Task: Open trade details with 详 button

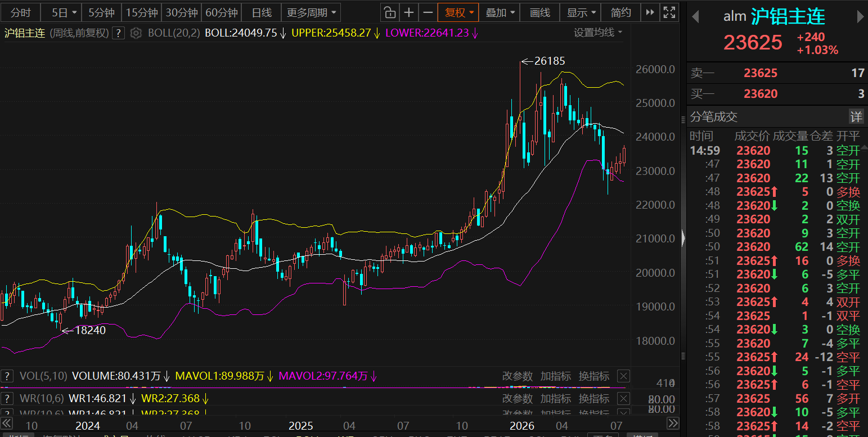Action: click(856, 117)
